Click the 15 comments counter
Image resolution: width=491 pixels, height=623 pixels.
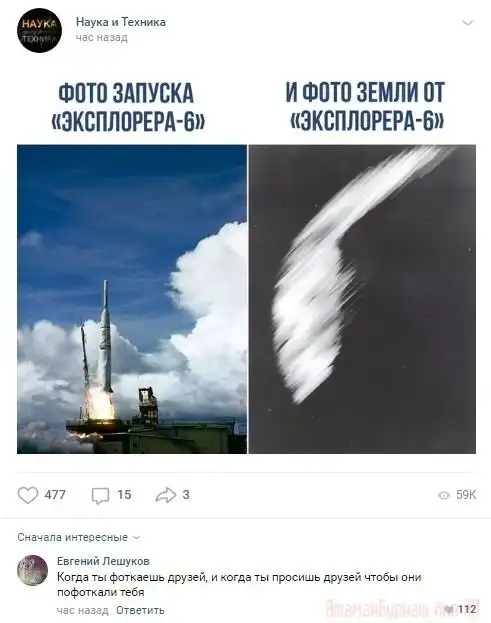click(124, 495)
